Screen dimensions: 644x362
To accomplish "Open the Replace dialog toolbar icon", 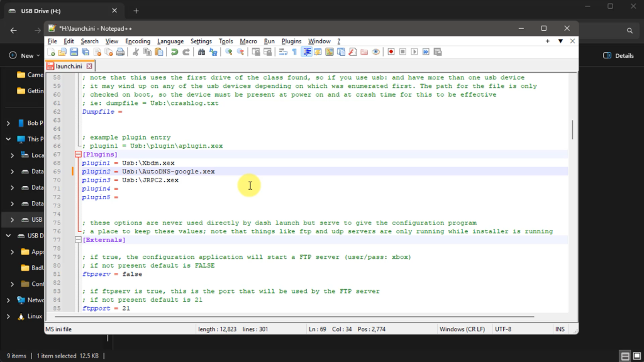I will tap(213, 52).
